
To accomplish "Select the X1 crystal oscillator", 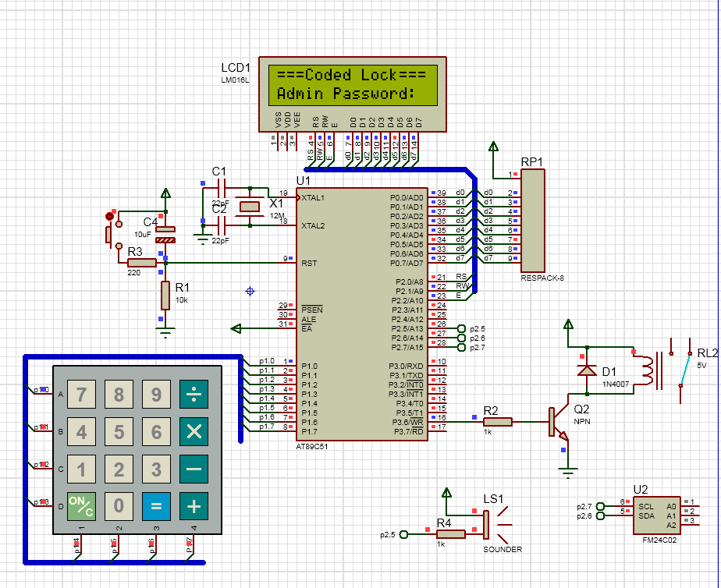I will (x=250, y=207).
